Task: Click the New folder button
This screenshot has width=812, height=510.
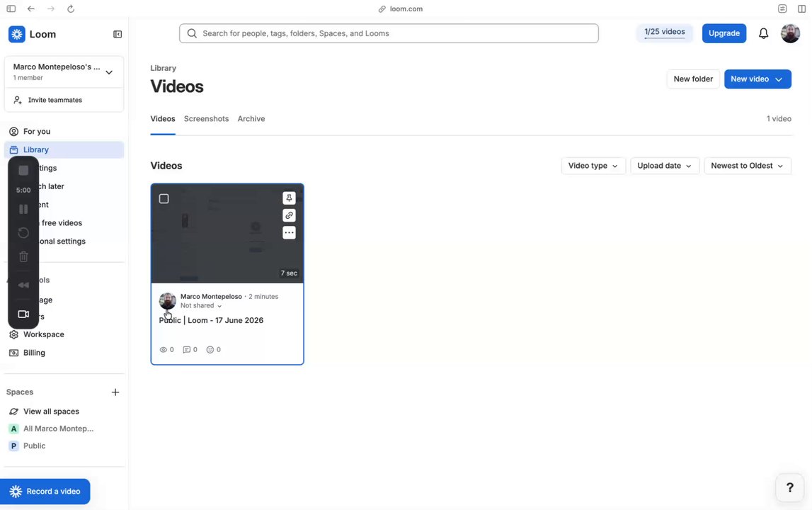Action: tap(693, 79)
